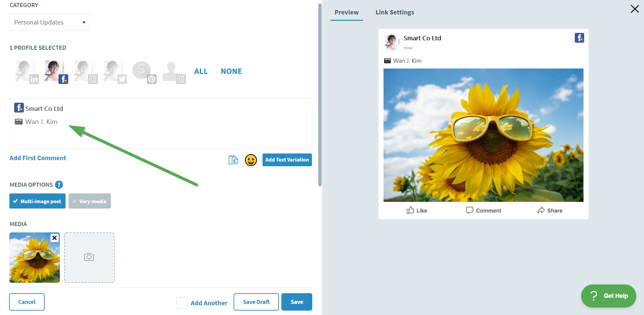Click the copy text icon next to the emoji

tap(233, 160)
